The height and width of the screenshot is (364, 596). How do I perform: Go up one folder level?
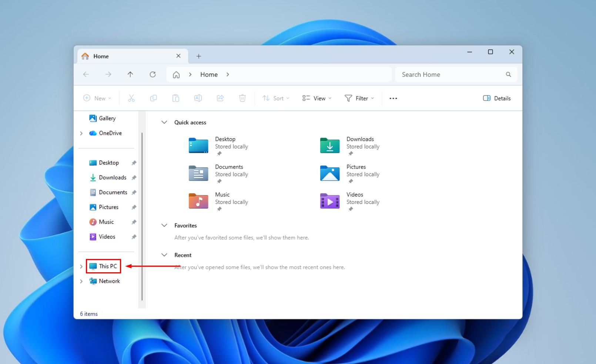(x=130, y=74)
